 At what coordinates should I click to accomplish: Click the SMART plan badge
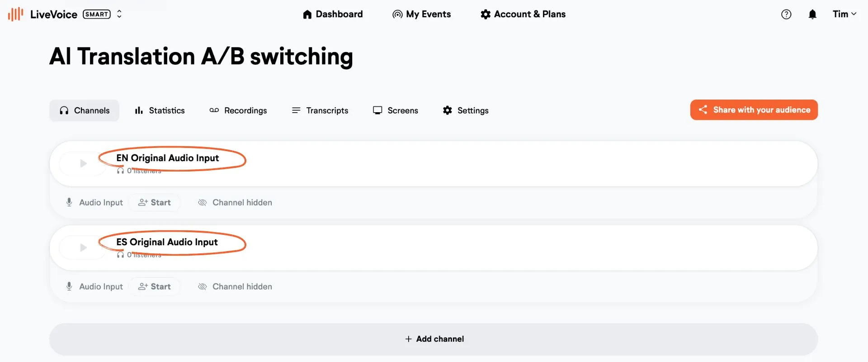97,14
